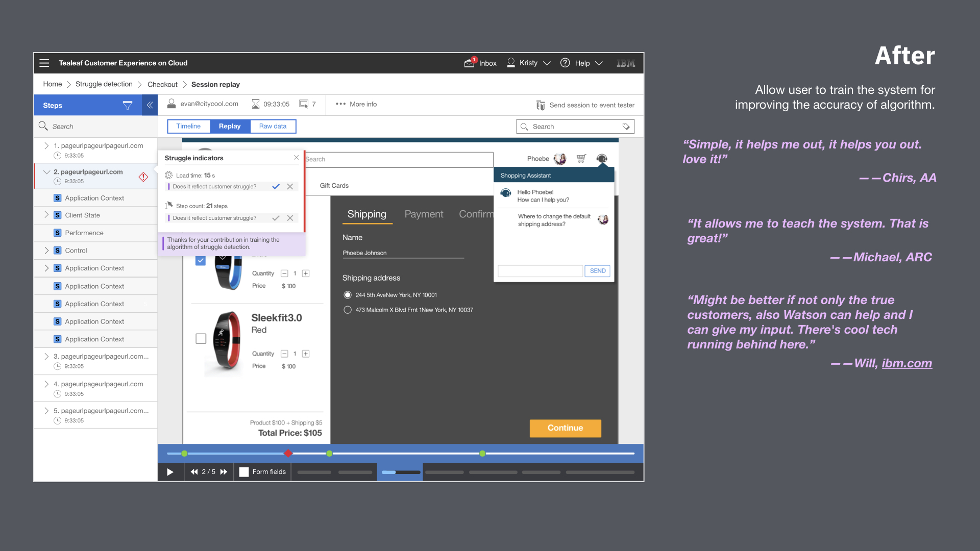This screenshot has height=551, width=980.
Task: Open the Kristy account dropdown arrow
Action: click(x=547, y=63)
